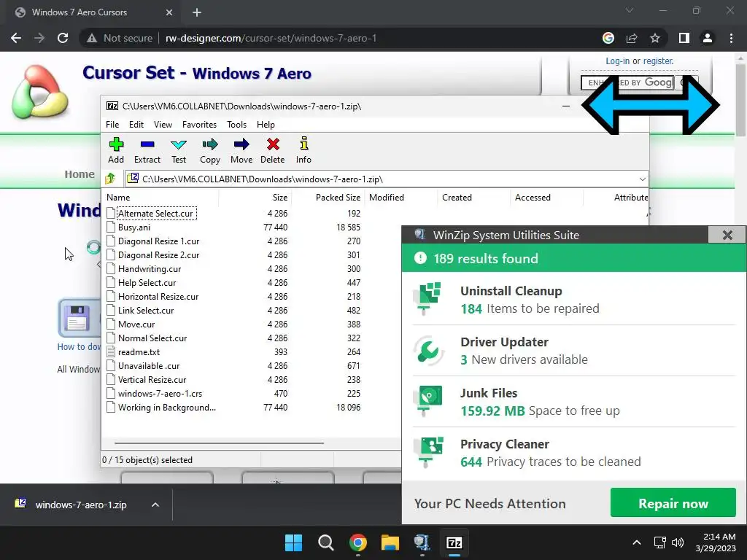This screenshot has width=747, height=560.
Task: Click the Chrome address bar URL
Action: 271,38
